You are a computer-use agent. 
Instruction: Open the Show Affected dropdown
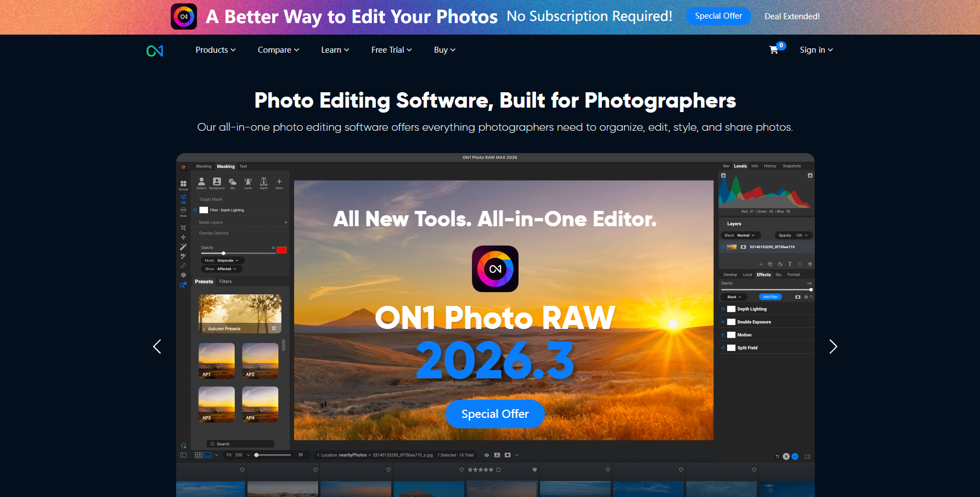click(222, 269)
